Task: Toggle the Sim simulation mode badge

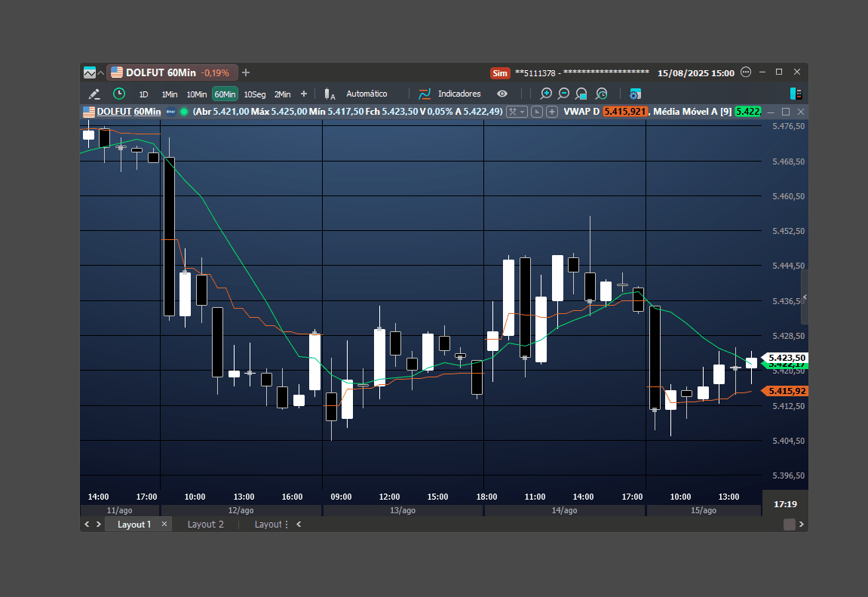Action: coord(500,73)
